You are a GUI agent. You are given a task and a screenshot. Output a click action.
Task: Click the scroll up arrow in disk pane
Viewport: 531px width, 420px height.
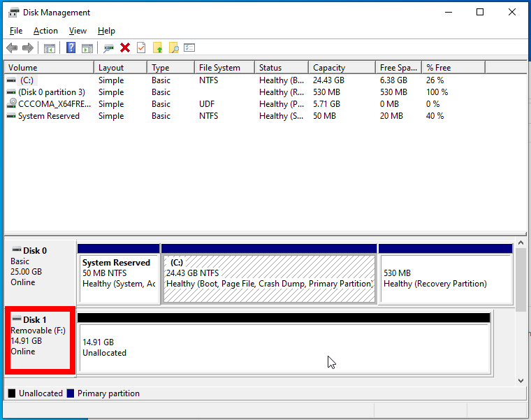pyautogui.click(x=521, y=243)
